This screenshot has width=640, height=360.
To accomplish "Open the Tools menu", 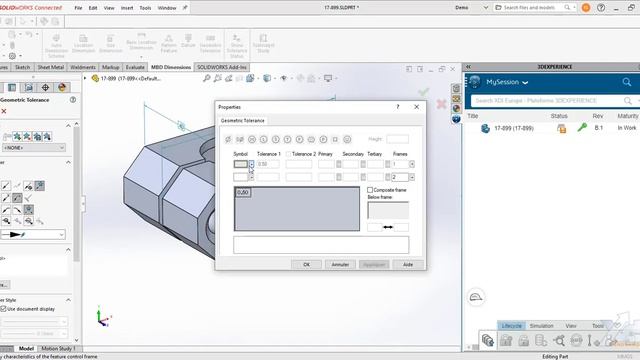I will tap(145, 8).
